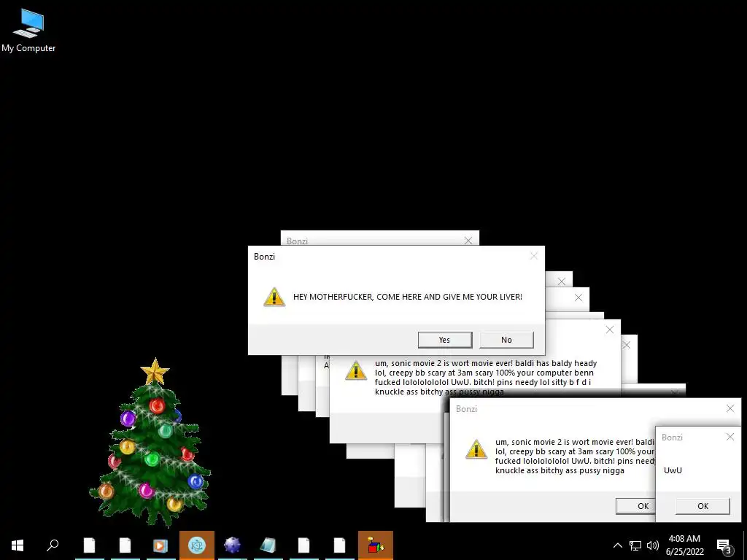The image size is (747, 560).
Task: Close the small UwU Bonzi dialog
Action: click(x=729, y=437)
